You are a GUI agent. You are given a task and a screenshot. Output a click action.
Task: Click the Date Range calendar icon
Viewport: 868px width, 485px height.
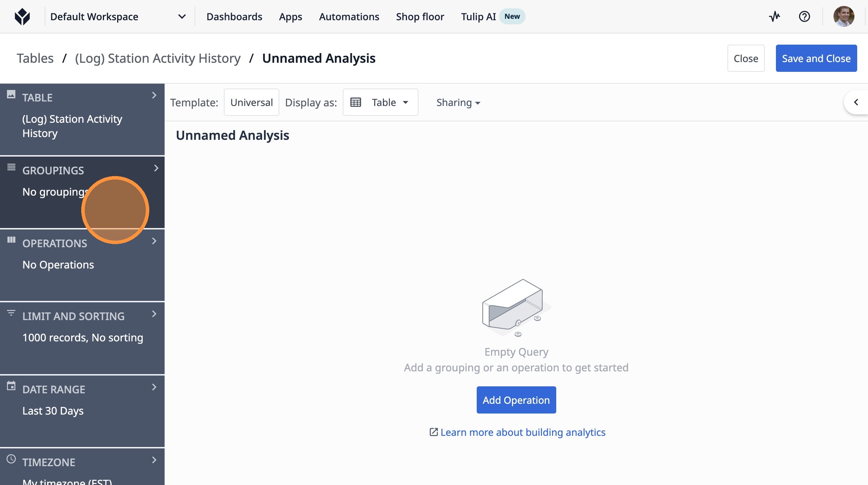coord(11,386)
